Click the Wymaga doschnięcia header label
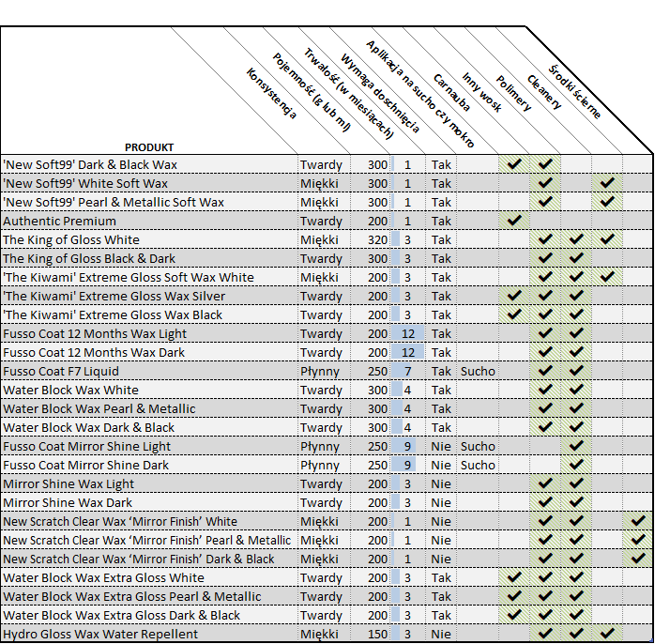 click(380, 94)
